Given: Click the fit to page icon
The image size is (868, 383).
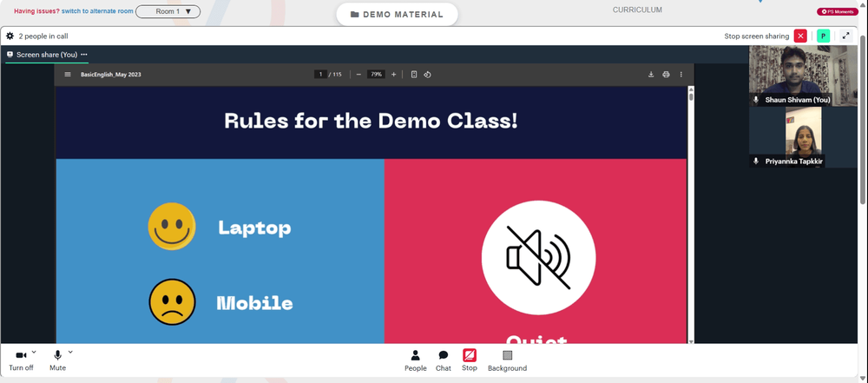Looking at the screenshot, I should tap(414, 75).
